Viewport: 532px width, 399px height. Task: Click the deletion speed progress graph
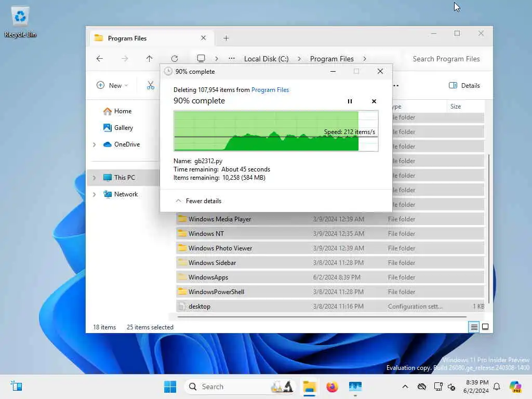(x=276, y=130)
